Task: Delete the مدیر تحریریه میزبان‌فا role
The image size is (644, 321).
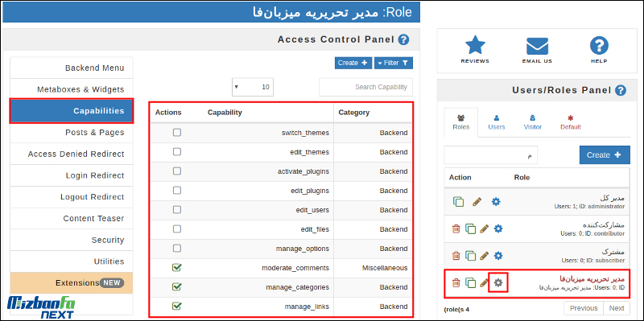Action: [x=456, y=282]
